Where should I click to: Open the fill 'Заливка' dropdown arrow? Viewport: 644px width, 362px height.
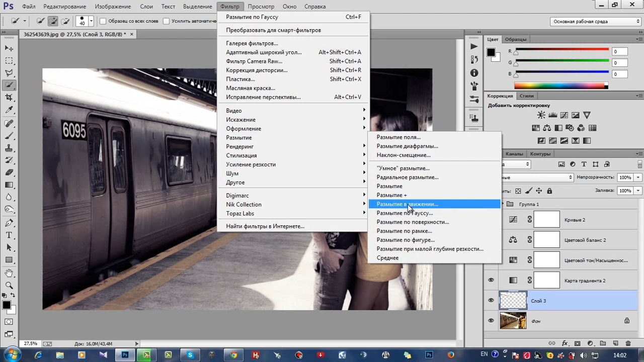tap(638, 191)
